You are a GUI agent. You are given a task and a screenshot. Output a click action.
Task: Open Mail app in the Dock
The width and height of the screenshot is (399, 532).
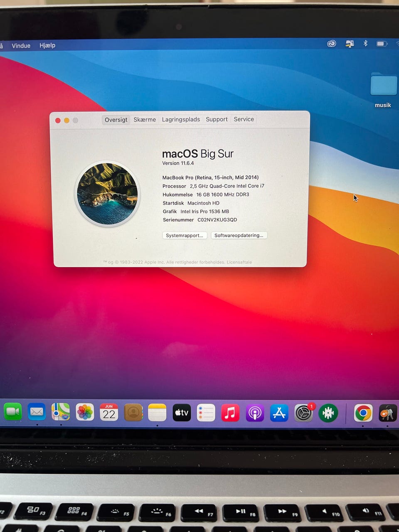tap(37, 412)
